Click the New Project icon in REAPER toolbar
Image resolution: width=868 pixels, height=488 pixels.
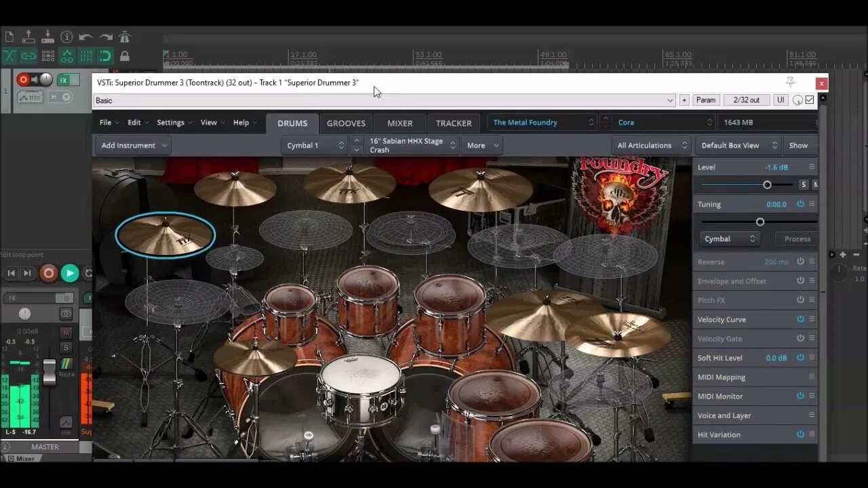9,37
